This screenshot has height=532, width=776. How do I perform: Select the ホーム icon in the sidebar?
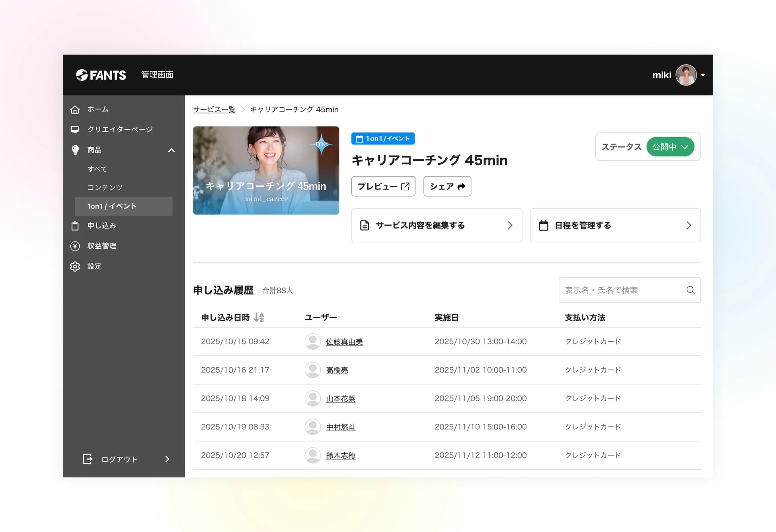point(75,109)
